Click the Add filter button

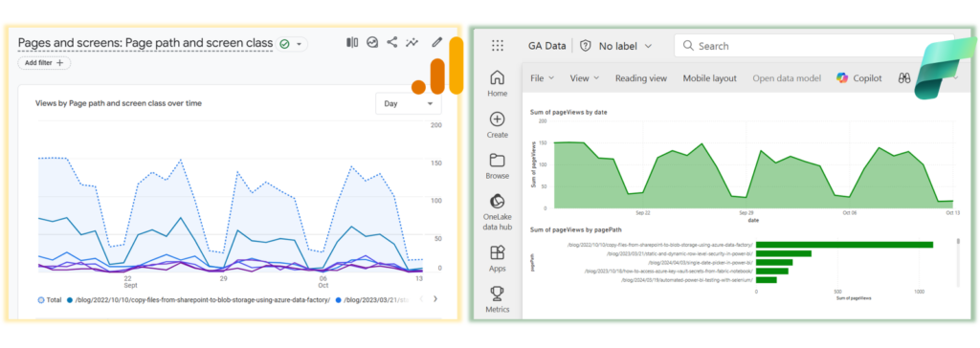pyautogui.click(x=44, y=62)
